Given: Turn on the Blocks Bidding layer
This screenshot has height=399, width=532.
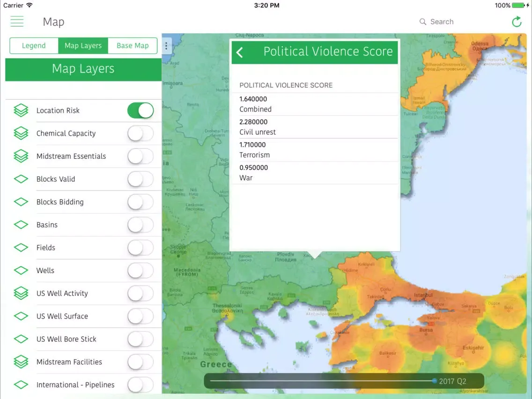Looking at the screenshot, I should (x=140, y=202).
